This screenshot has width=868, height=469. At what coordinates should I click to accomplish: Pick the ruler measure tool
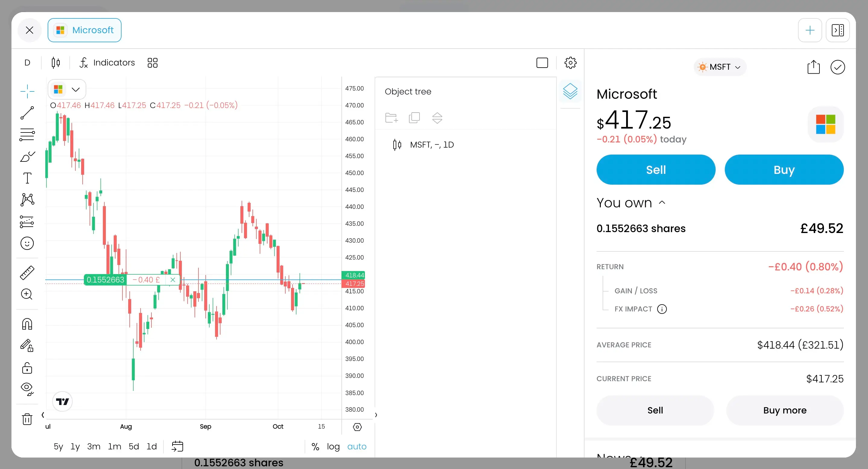[27, 273]
